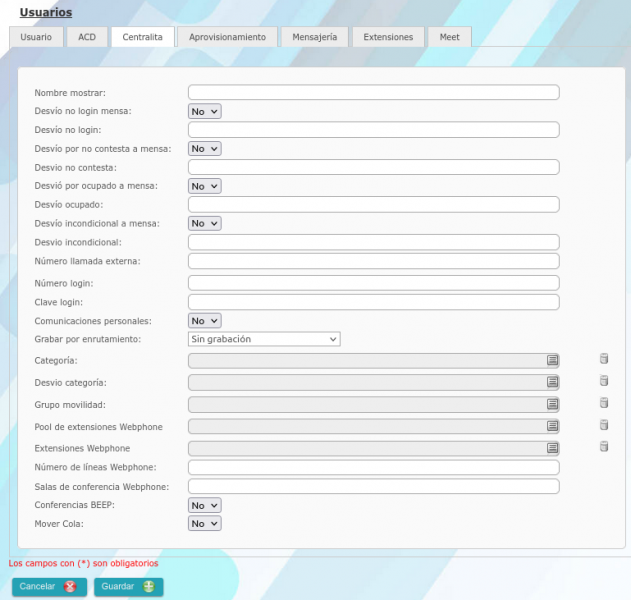Click the Cancelar button
The image size is (631, 600).
[49, 586]
